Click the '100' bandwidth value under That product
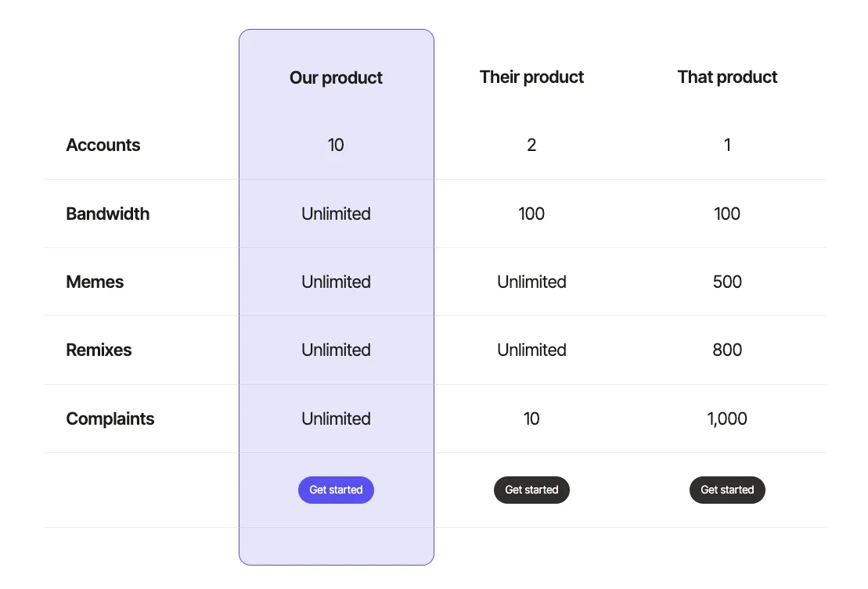The height and width of the screenshot is (589, 868). click(727, 214)
